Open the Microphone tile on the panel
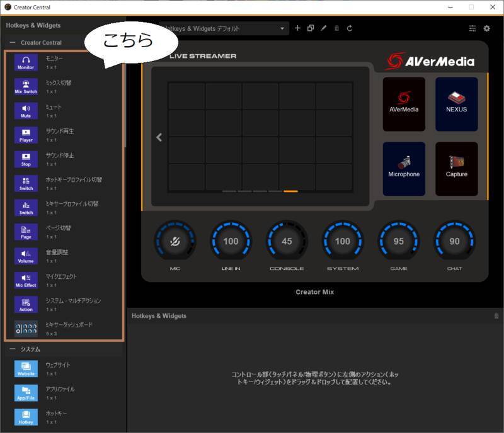Screen dimensions: 504x433 coord(404,169)
